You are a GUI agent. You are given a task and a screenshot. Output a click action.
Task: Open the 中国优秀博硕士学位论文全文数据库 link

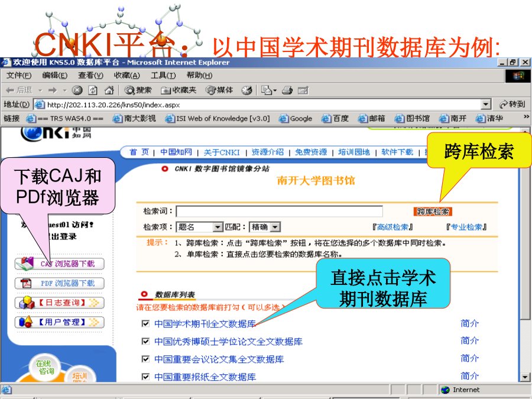tap(228, 341)
